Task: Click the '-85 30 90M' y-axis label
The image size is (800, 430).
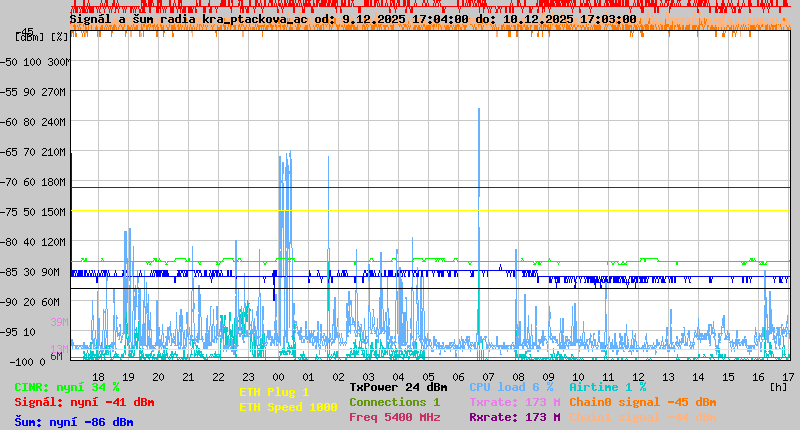Action: [30, 272]
